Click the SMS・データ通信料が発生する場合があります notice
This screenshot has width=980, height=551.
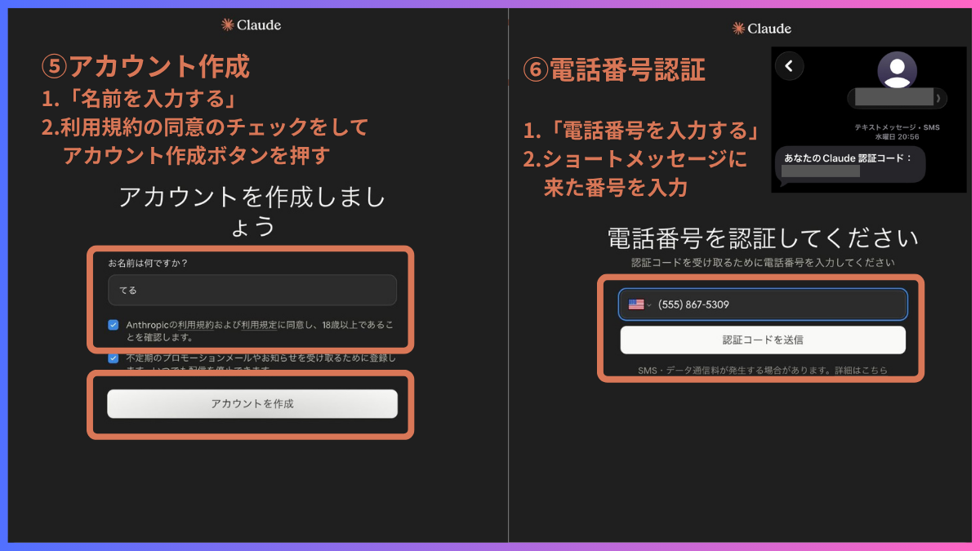[734, 371]
